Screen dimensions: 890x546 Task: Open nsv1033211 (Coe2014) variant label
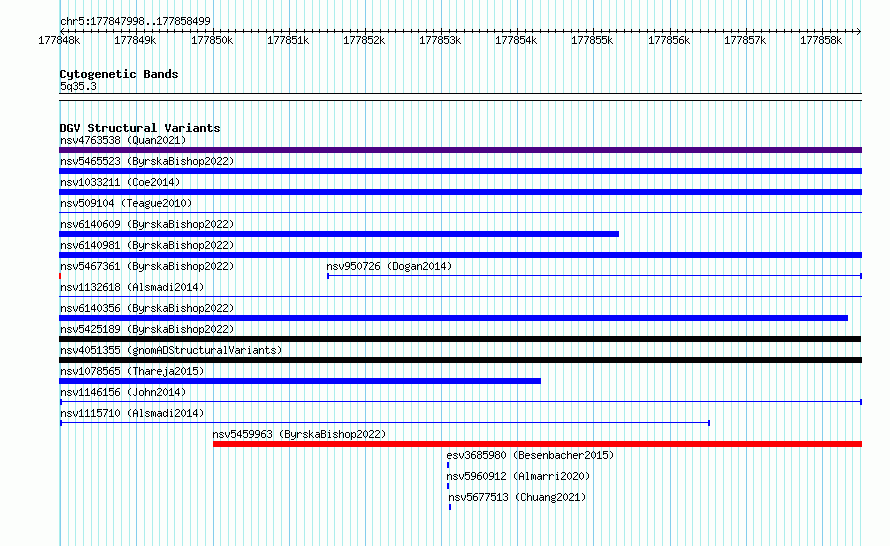tap(120, 182)
